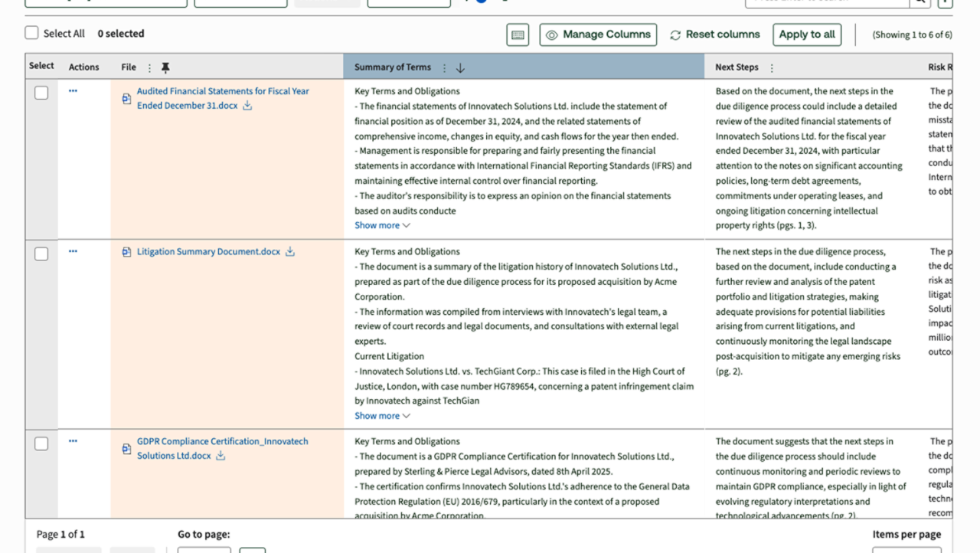980x553 pixels.
Task: Click the pin icon in File column header
Action: tap(165, 67)
